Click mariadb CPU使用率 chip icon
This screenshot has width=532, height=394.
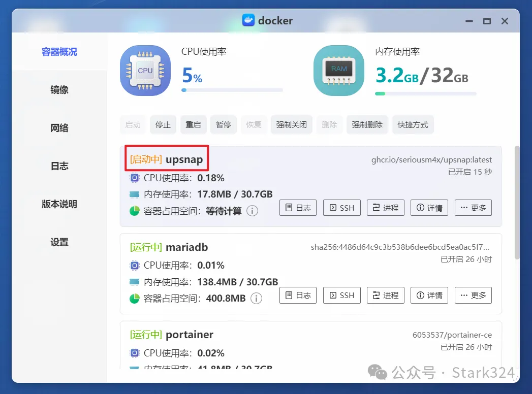135,266
